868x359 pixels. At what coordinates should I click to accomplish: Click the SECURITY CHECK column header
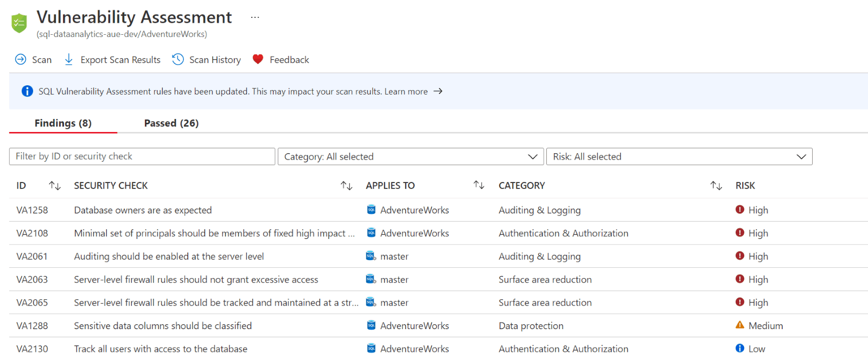click(x=111, y=186)
